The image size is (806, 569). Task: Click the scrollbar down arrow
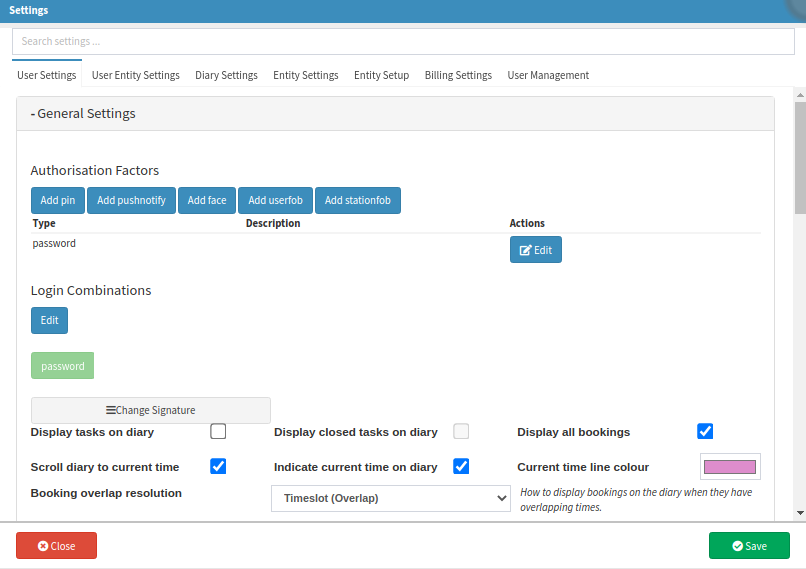point(800,513)
